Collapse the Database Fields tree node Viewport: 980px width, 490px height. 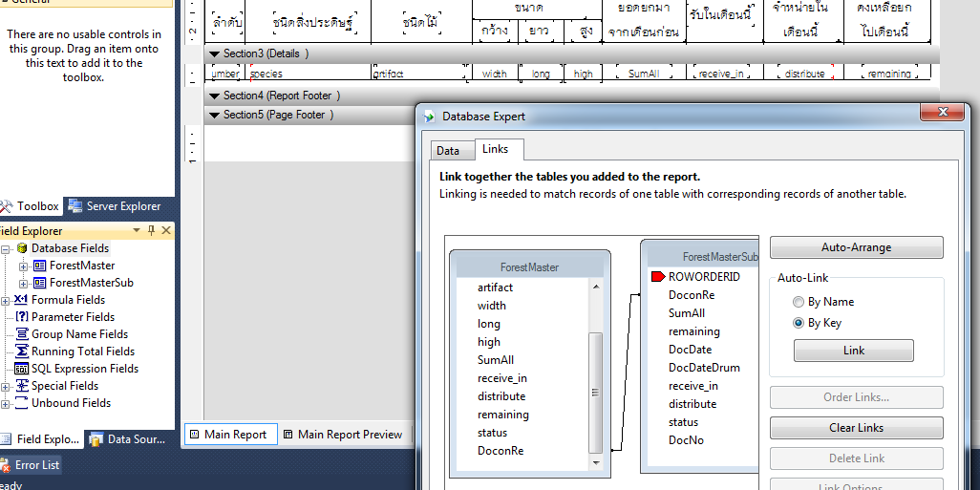7,248
